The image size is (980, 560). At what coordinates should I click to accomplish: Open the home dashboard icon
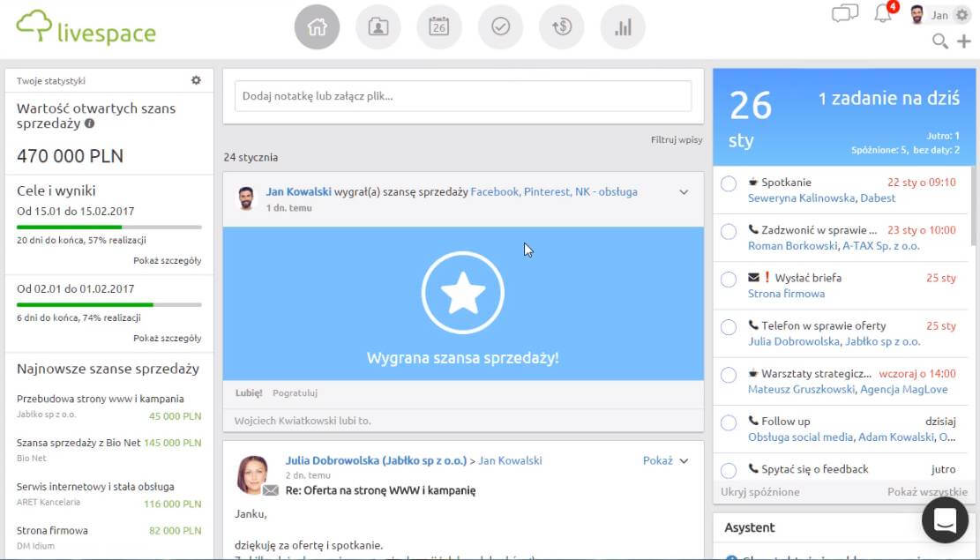317,27
